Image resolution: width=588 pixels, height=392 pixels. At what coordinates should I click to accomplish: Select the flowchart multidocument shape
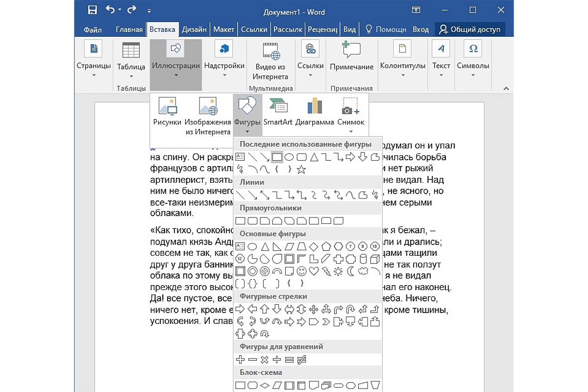pyautogui.click(x=326, y=385)
